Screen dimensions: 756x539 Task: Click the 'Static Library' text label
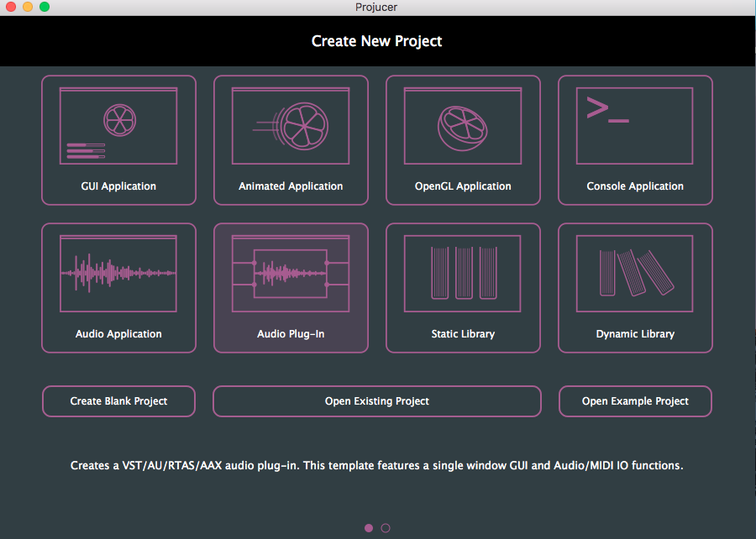(x=463, y=334)
